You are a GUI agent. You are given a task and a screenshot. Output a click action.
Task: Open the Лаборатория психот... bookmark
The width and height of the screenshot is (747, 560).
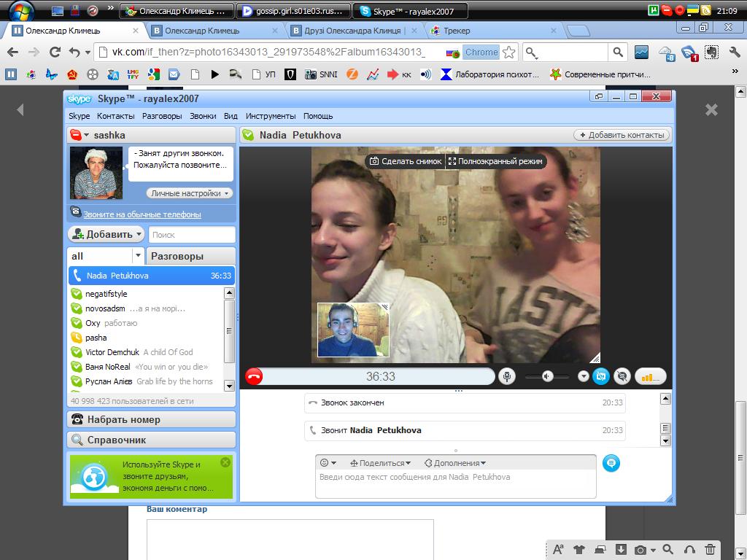click(x=489, y=74)
